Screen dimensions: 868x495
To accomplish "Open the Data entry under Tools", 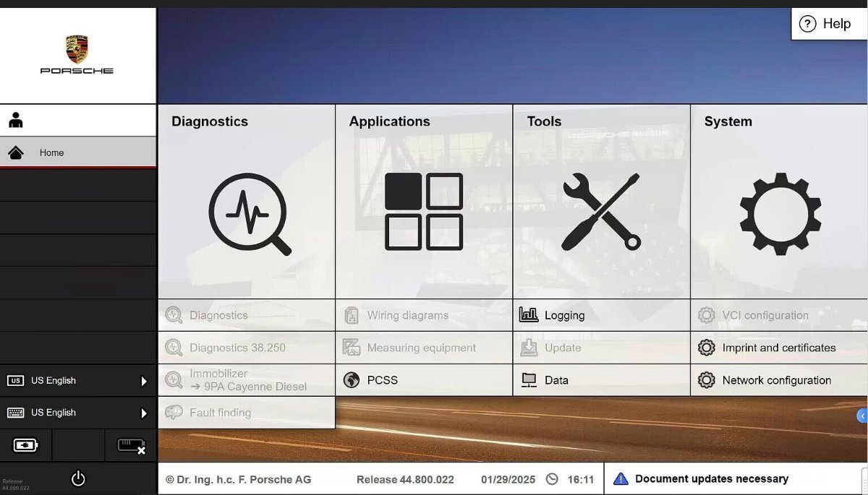I will tap(556, 380).
